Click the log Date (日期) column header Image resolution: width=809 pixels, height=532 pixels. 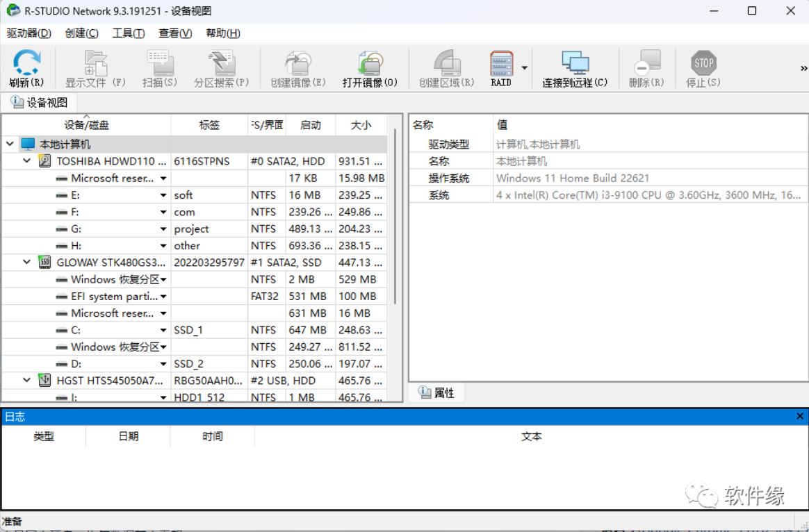pos(129,437)
